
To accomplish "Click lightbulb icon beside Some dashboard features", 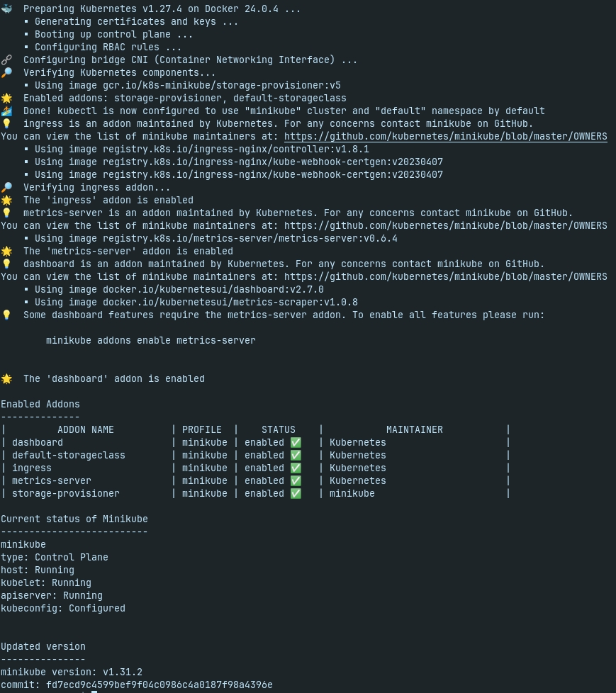I will (x=6, y=315).
